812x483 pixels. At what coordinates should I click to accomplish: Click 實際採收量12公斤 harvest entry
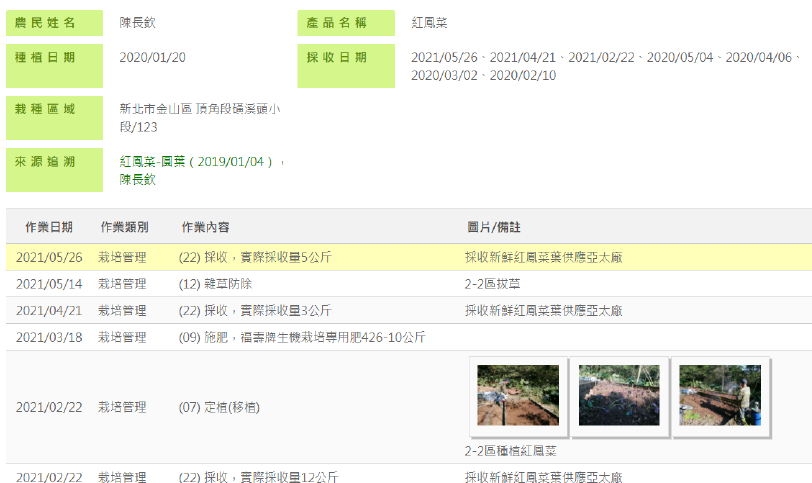point(258,477)
